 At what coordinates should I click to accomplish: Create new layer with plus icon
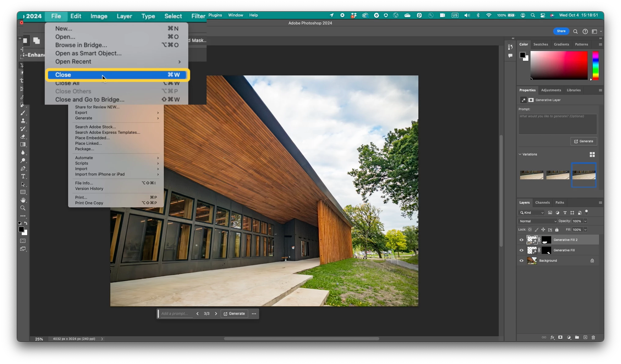(x=585, y=337)
